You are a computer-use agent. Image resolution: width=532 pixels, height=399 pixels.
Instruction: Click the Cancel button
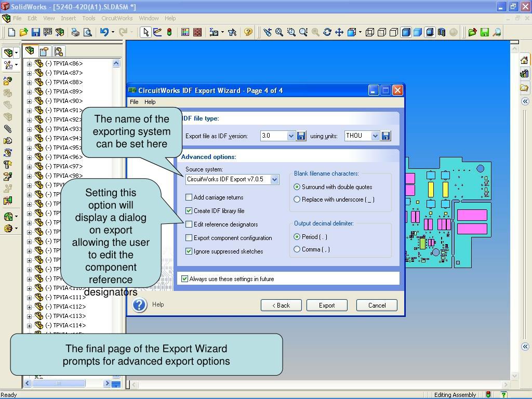point(377,305)
